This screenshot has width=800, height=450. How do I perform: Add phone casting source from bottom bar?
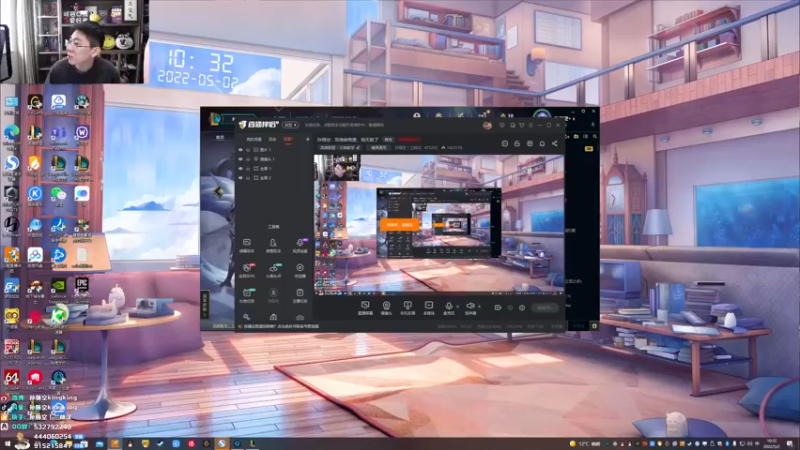(x=407, y=308)
